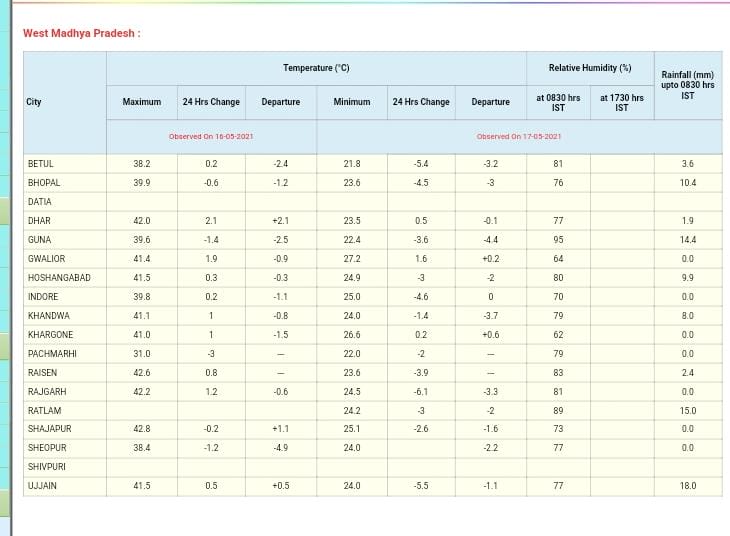Click the 'at 1730 hrs IST' header
Image resolution: width=730 pixels, height=536 pixels.
(x=621, y=102)
